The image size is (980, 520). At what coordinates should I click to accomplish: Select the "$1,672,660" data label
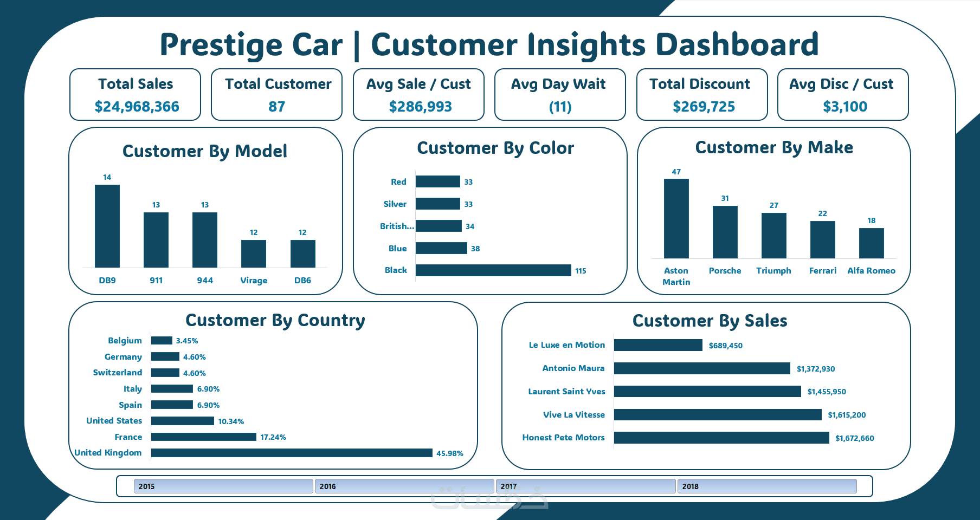pyautogui.click(x=855, y=438)
